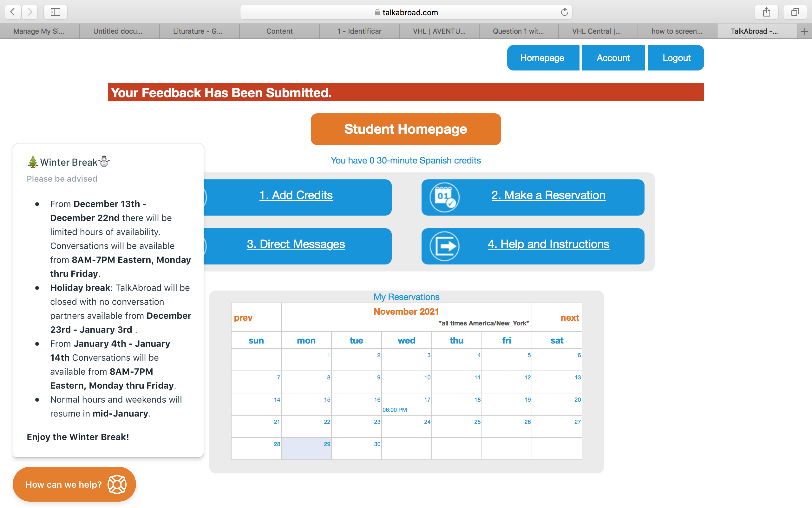Click calendar day 24
The image size is (812, 508).
click(x=406, y=426)
